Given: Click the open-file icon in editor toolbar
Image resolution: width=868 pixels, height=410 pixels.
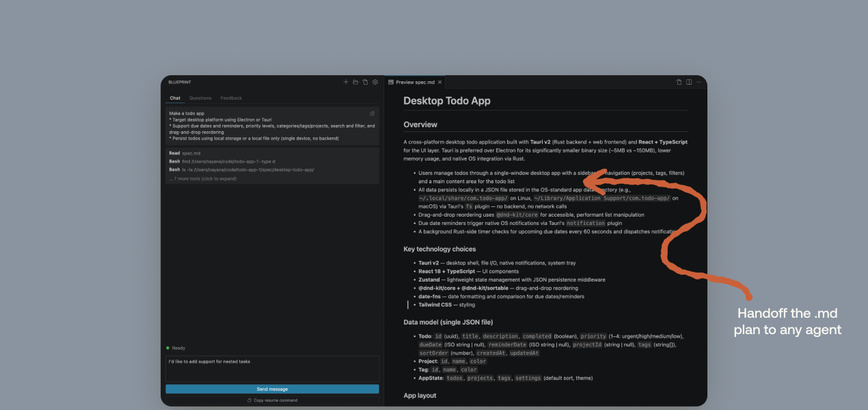Looking at the screenshot, I should tap(679, 82).
